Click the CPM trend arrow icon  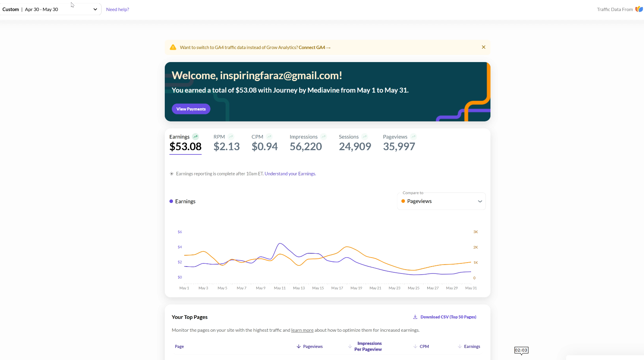pos(269,137)
